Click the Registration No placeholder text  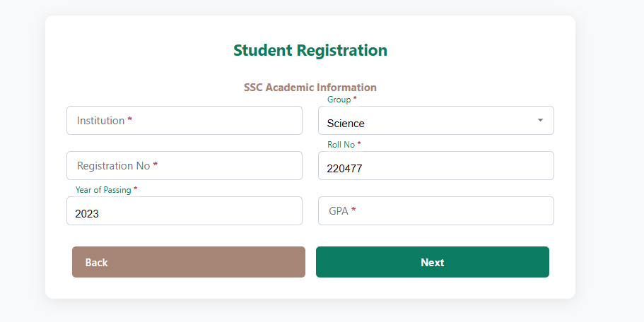pos(113,166)
